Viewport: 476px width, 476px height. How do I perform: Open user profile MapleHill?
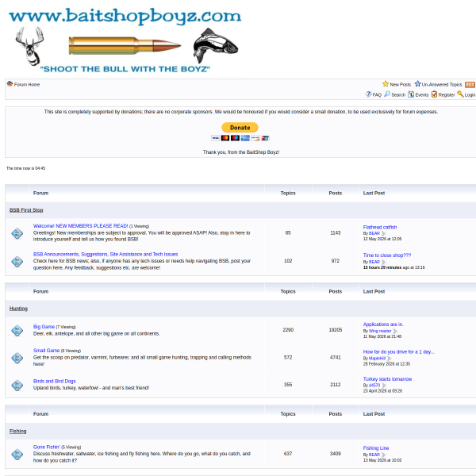click(377, 359)
